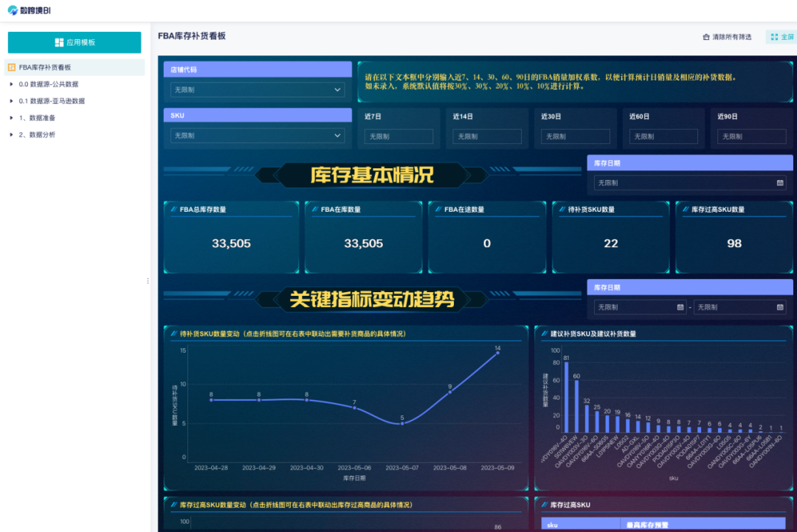Click the FBA库存补货看板 page title
Image resolution: width=797 pixels, height=532 pixels.
[192, 36]
